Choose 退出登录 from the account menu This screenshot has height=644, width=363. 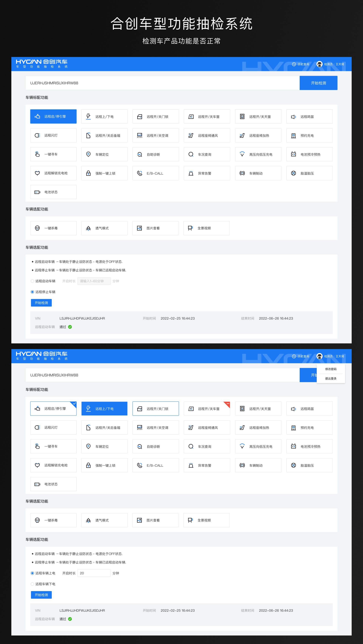[330, 379]
